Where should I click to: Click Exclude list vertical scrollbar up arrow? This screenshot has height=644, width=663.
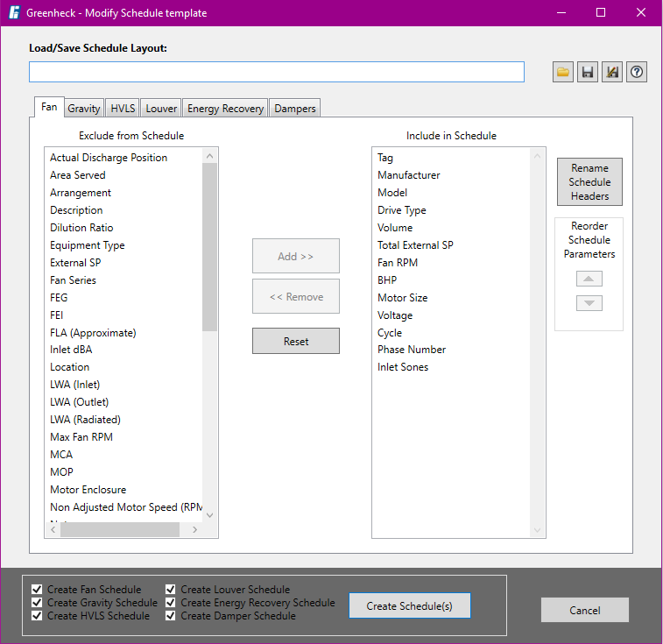209,156
